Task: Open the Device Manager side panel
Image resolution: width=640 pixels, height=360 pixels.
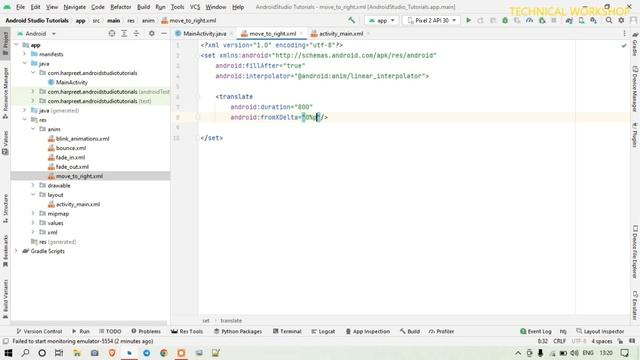Action: [635, 89]
